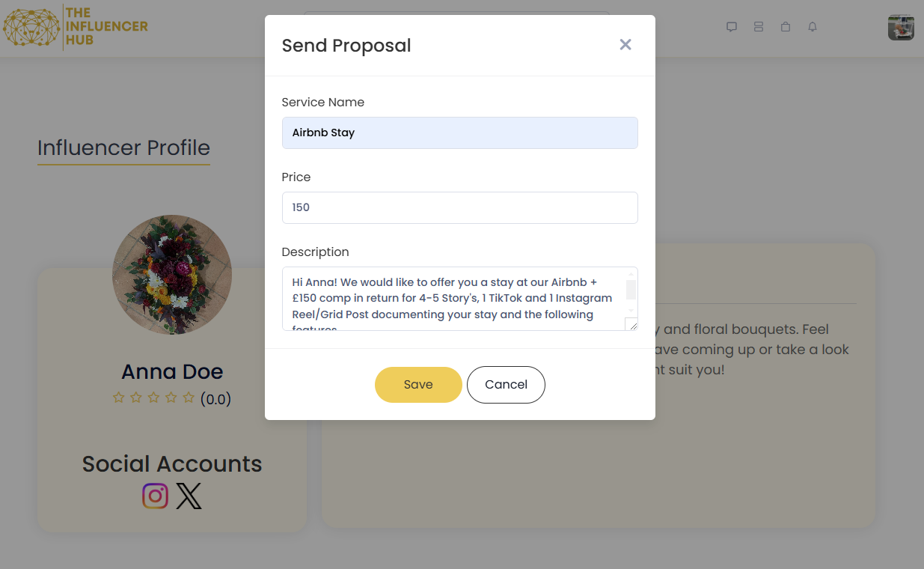Open the notifications bell
The image size is (924, 569).
[813, 27]
